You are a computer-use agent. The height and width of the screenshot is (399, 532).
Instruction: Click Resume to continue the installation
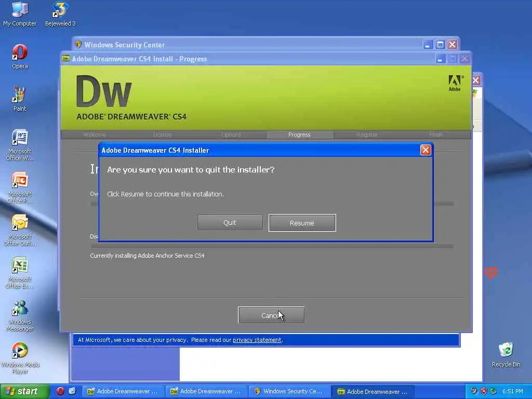(x=302, y=223)
